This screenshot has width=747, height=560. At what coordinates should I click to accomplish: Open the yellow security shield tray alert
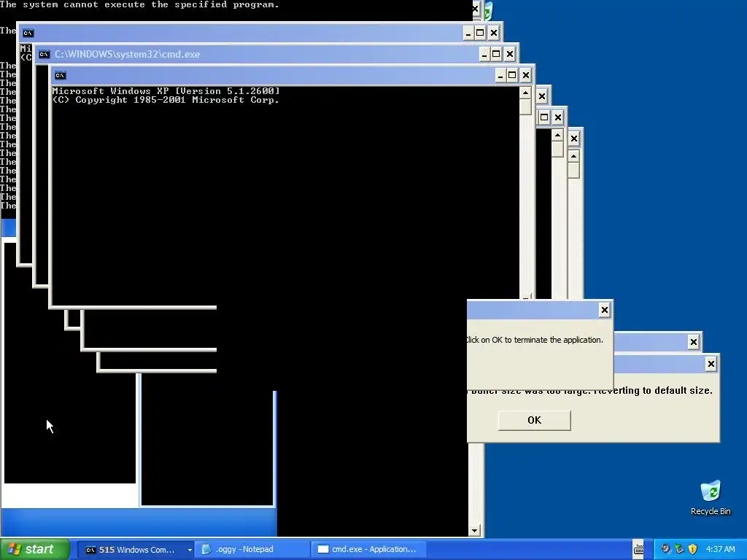click(693, 549)
